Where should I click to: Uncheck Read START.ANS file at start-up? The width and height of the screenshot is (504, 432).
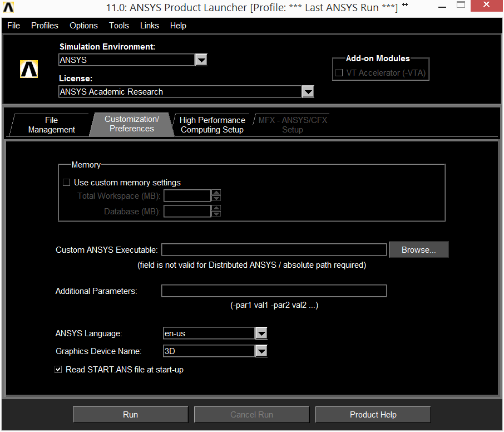click(x=58, y=369)
